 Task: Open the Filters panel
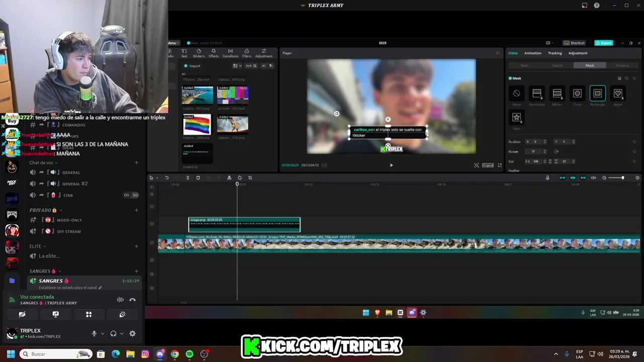(247, 53)
